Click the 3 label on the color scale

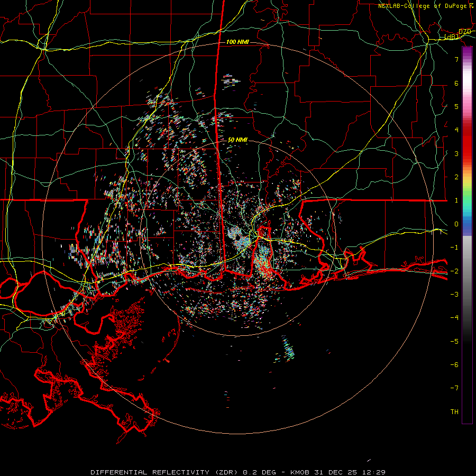[x=456, y=153]
